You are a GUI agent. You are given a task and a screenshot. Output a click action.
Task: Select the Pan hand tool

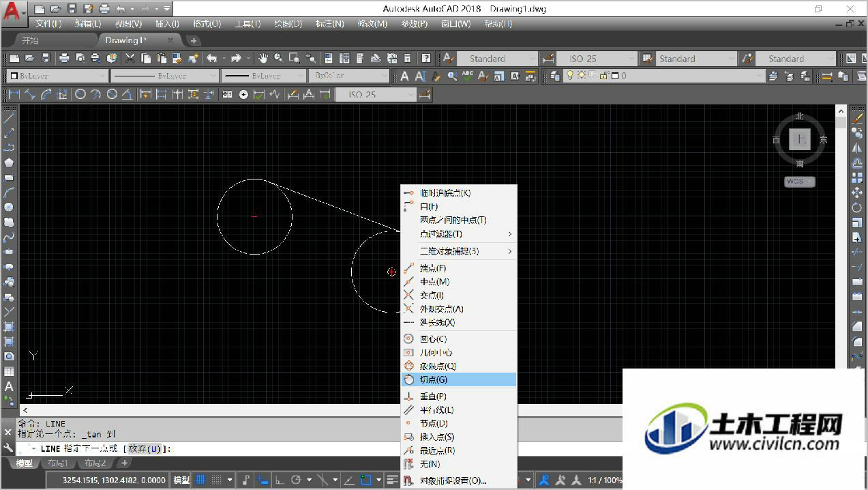tap(263, 59)
